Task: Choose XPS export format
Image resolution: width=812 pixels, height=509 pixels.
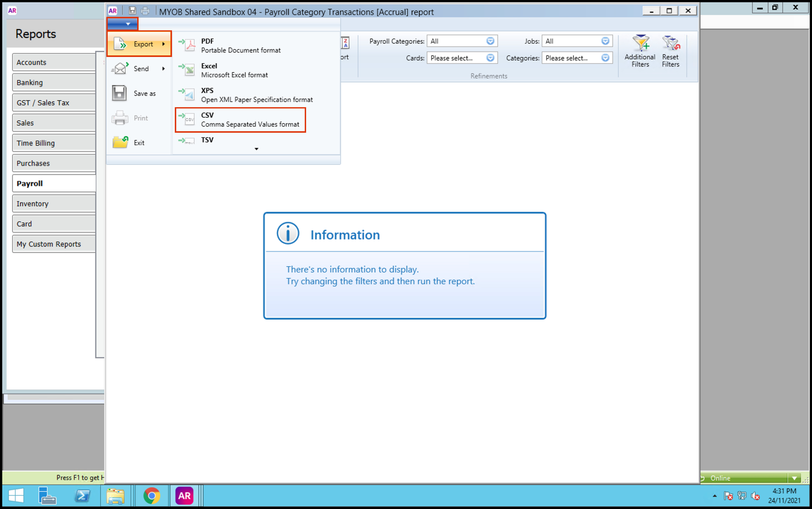Action: pyautogui.click(x=256, y=95)
